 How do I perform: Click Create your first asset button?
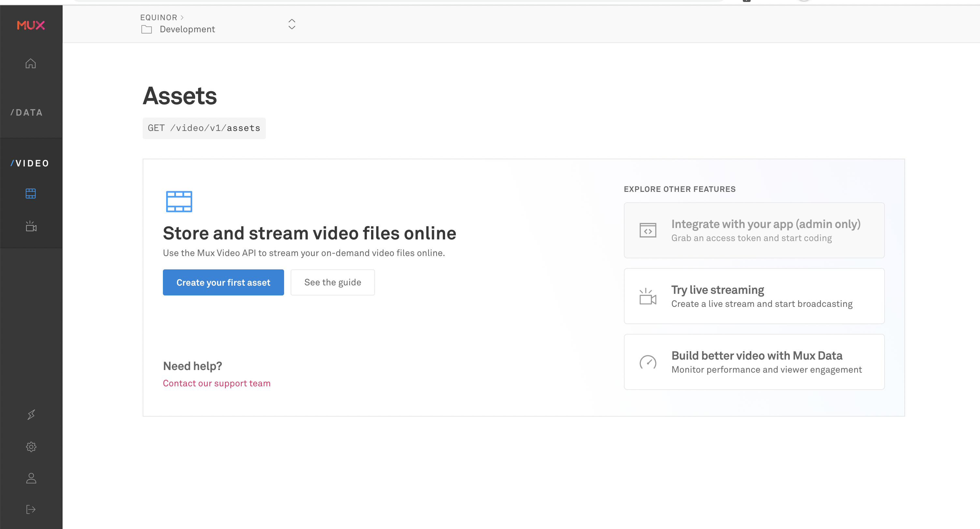point(223,282)
